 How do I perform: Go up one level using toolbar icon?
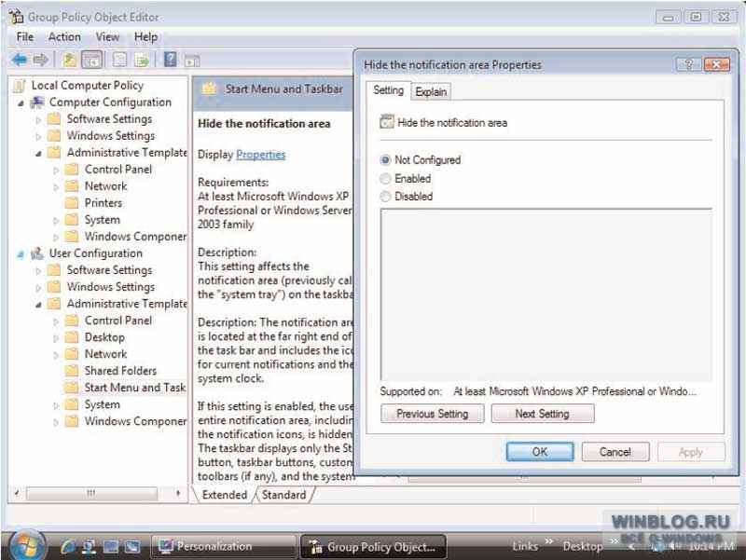click(69, 60)
